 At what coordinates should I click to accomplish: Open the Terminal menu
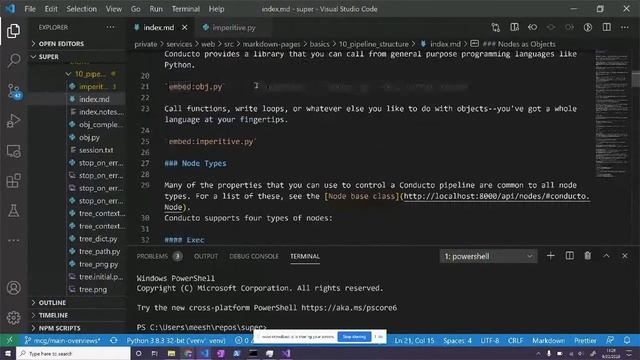[x=186, y=9]
